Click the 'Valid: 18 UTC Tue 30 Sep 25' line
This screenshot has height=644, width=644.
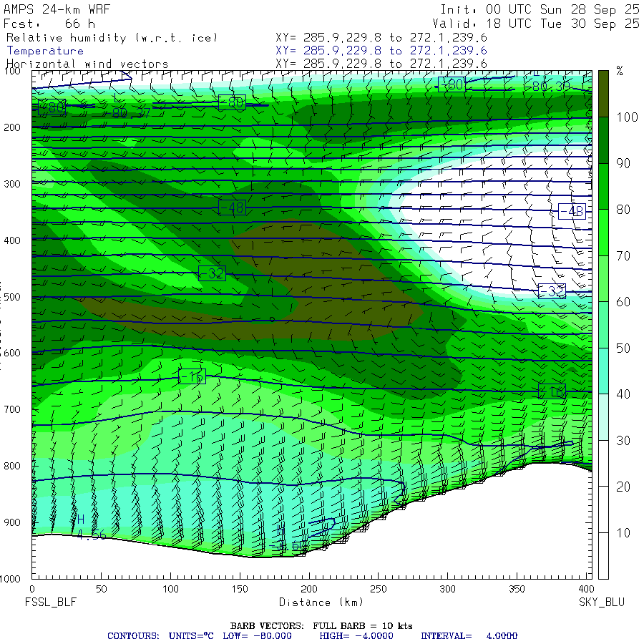click(535, 24)
